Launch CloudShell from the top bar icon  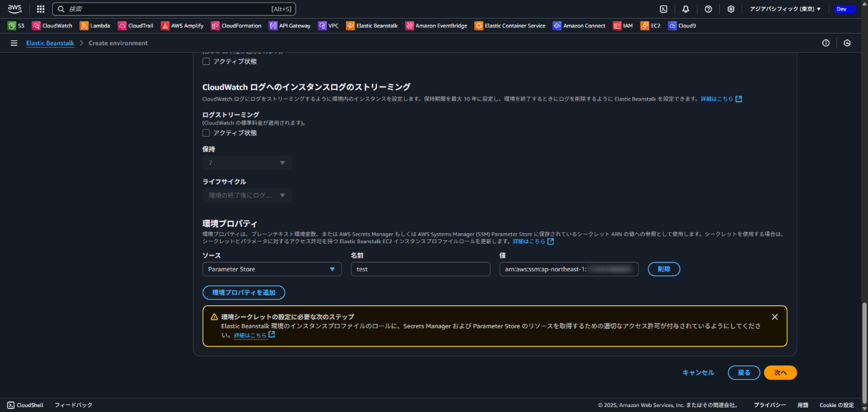coord(663,9)
